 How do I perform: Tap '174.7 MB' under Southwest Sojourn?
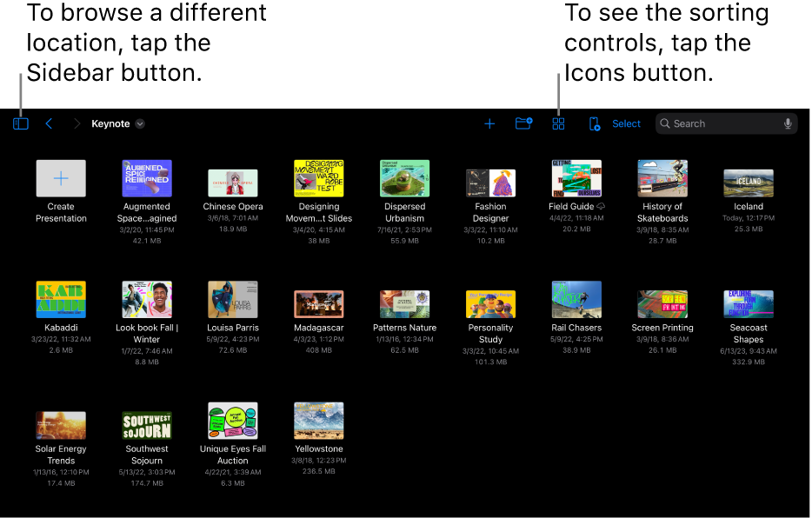pyautogui.click(x=147, y=483)
